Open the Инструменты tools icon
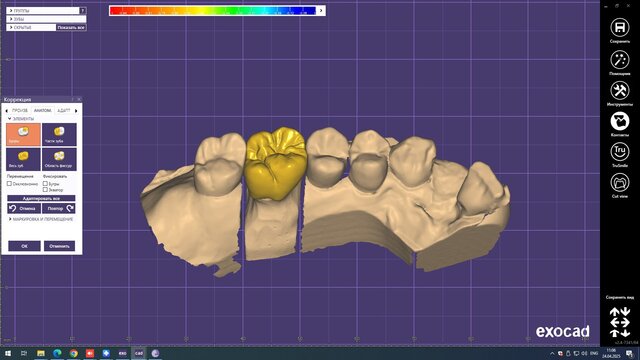The image size is (640, 360). pos(620,91)
